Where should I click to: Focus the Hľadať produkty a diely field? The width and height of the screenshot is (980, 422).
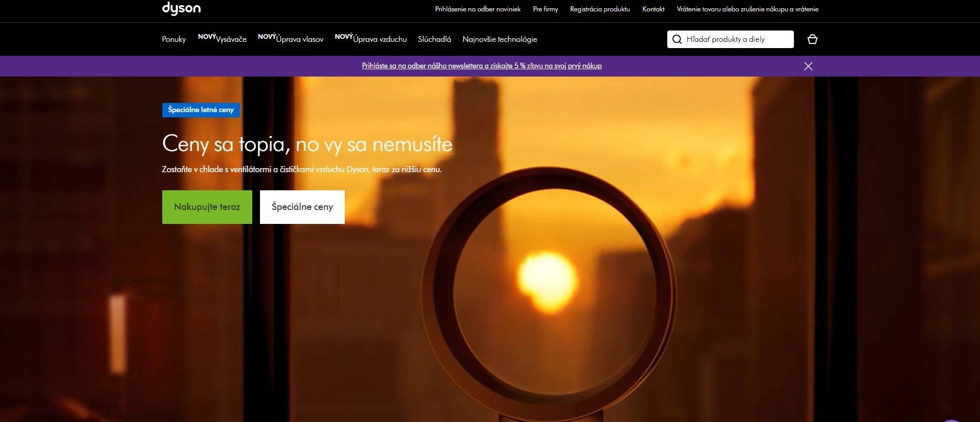point(730,39)
